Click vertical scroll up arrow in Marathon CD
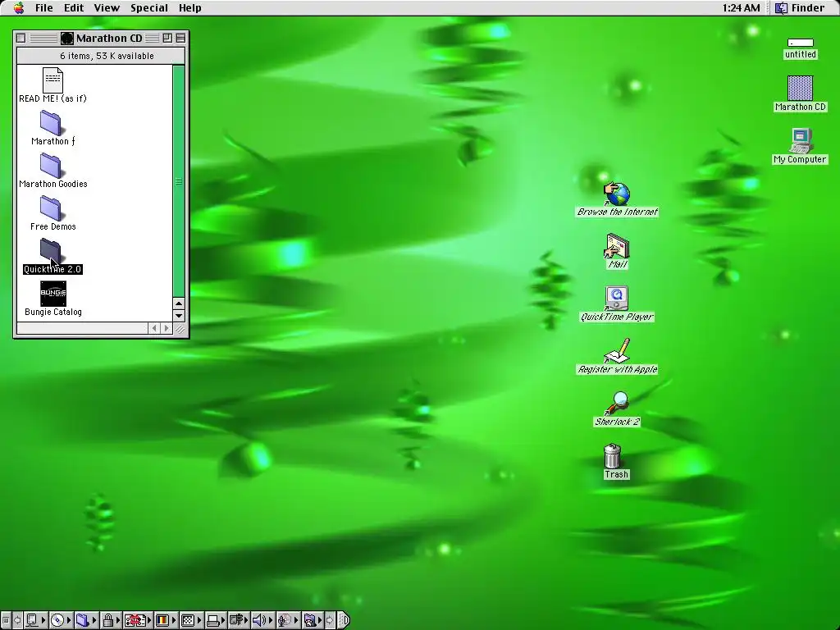Viewport: 840px width, 630px height. coord(179,304)
